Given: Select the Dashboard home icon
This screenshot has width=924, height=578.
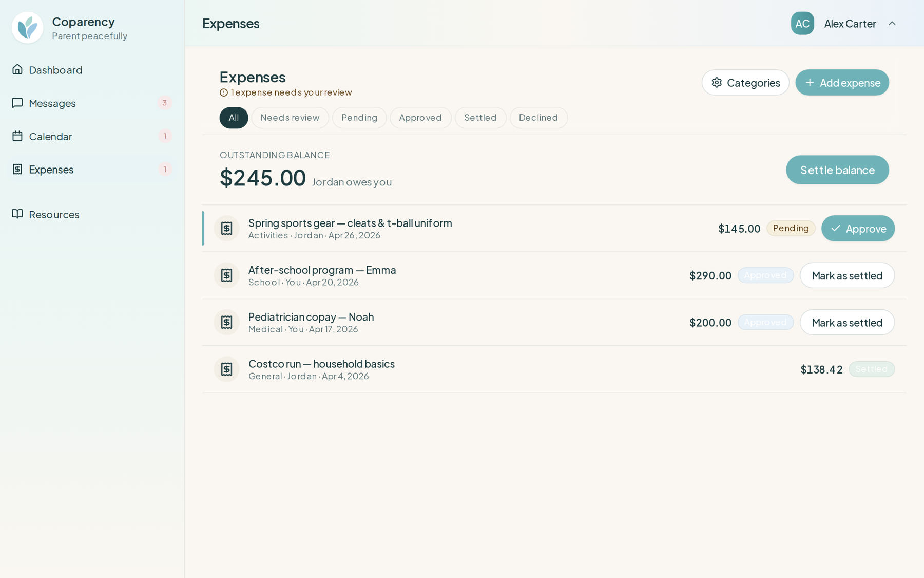Looking at the screenshot, I should 17,69.
